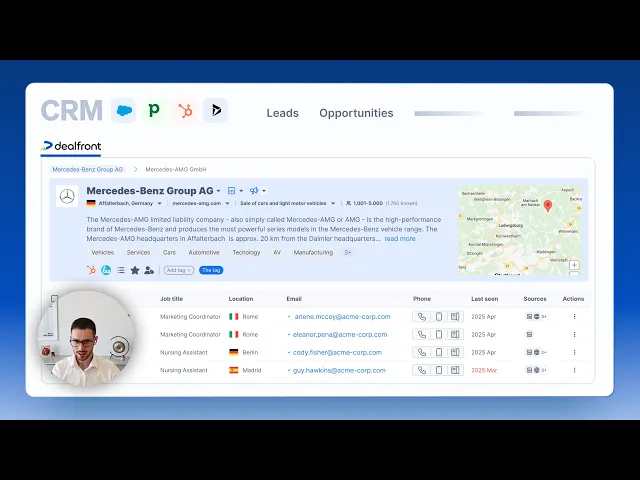This screenshot has height=480, width=640.
Task: Click the read more link
Action: coord(400,239)
